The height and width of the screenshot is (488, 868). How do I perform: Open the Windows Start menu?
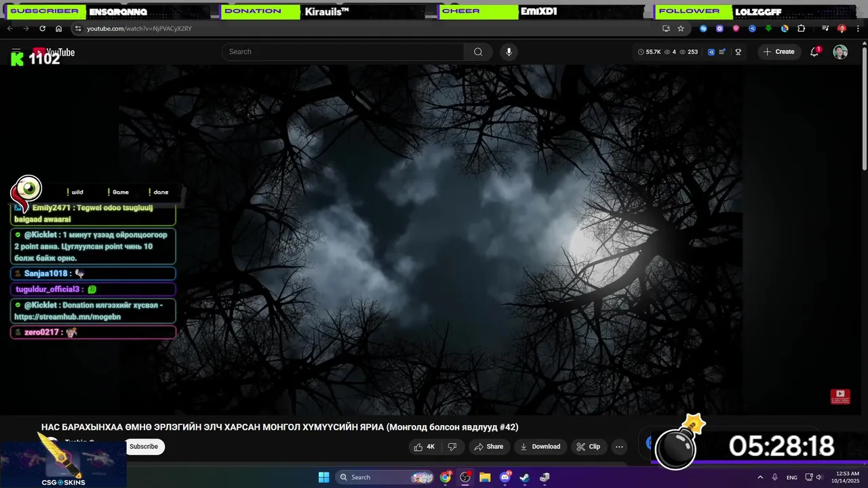click(323, 477)
